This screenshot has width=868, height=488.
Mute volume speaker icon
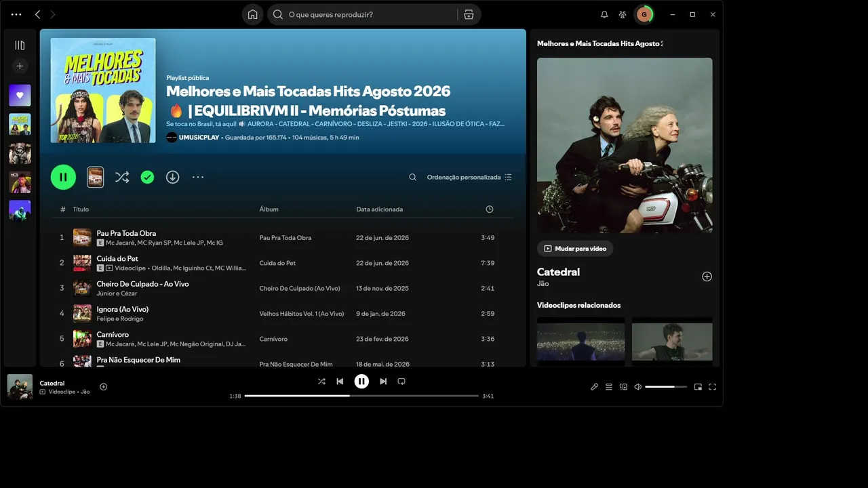pos(637,387)
